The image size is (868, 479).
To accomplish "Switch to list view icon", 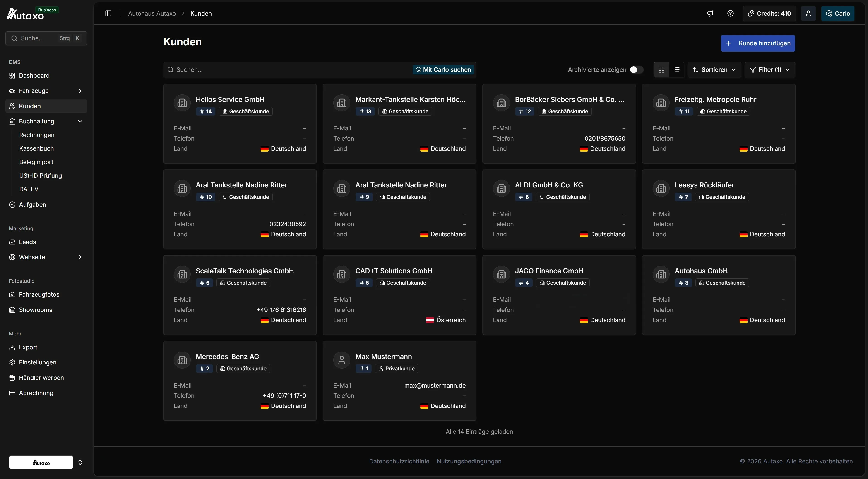I will point(676,70).
